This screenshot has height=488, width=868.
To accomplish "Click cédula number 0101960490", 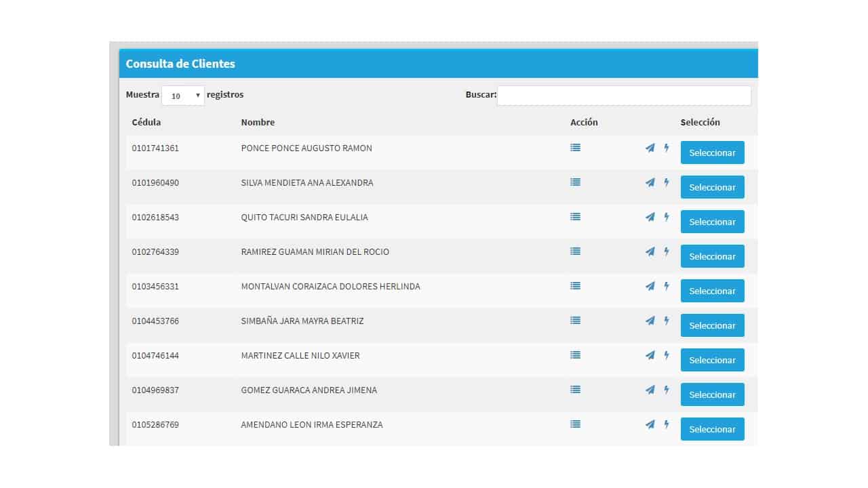I will [x=155, y=182].
